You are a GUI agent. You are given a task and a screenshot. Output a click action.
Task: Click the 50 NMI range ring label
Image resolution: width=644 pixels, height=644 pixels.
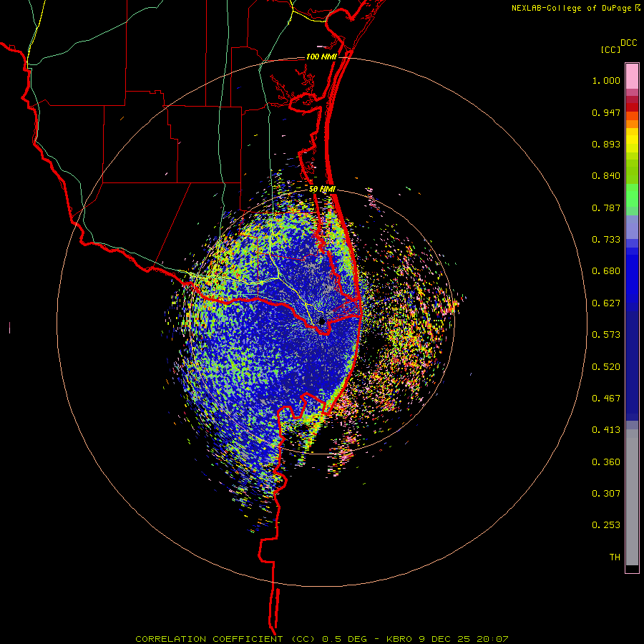[x=323, y=190]
